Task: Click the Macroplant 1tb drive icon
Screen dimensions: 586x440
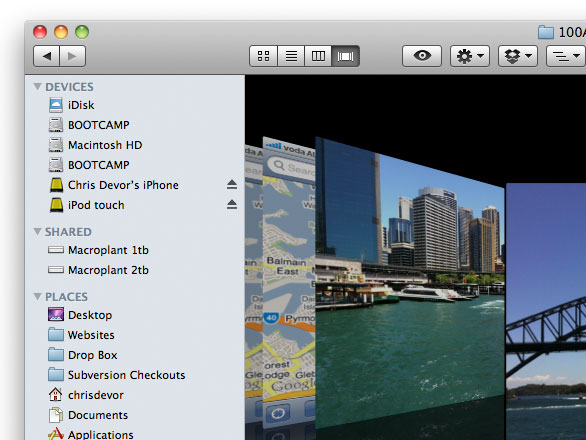Action: point(56,250)
